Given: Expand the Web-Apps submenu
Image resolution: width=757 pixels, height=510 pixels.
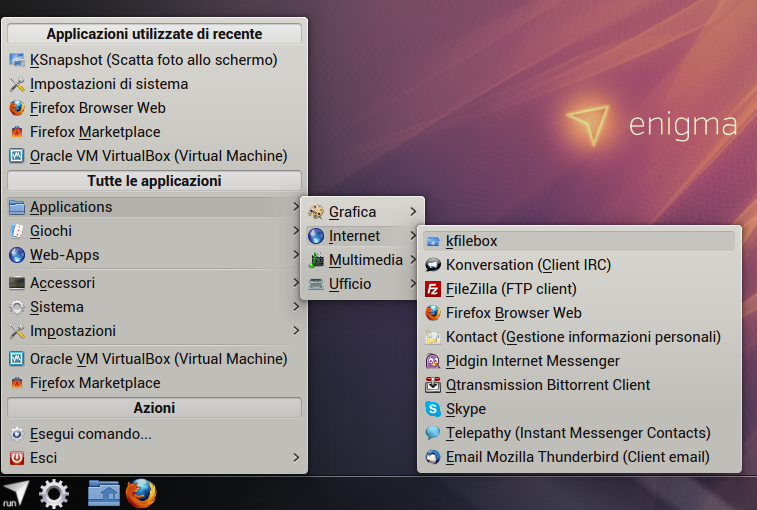Looking at the screenshot, I should 154,255.
